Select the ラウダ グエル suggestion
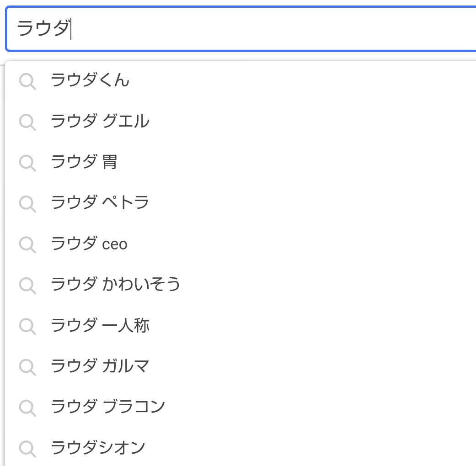Viewport: 476px width, 466px height. (241, 121)
